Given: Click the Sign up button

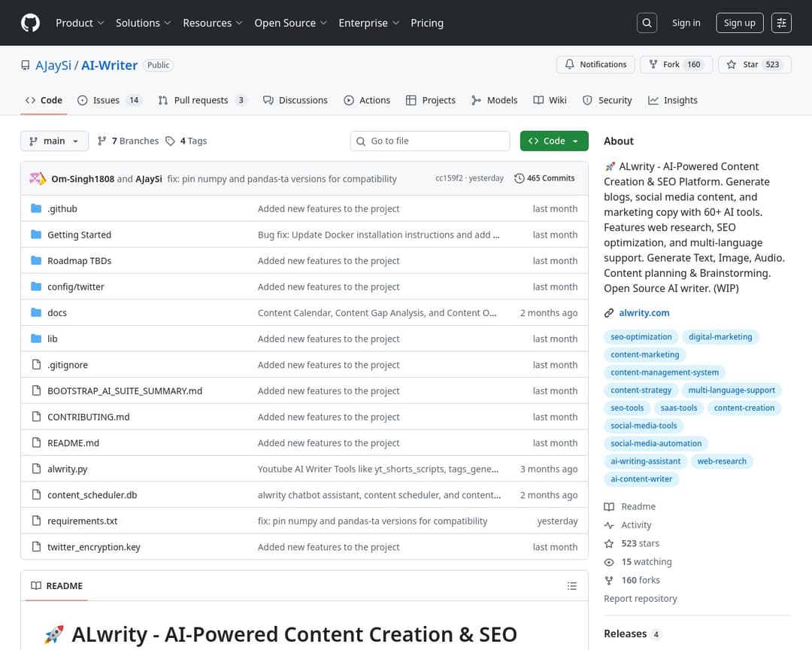Looking at the screenshot, I should (x=739, y=23).
